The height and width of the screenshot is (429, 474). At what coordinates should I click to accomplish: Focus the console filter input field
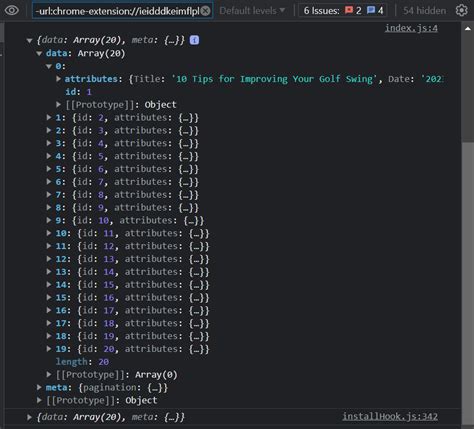[118, 11]
